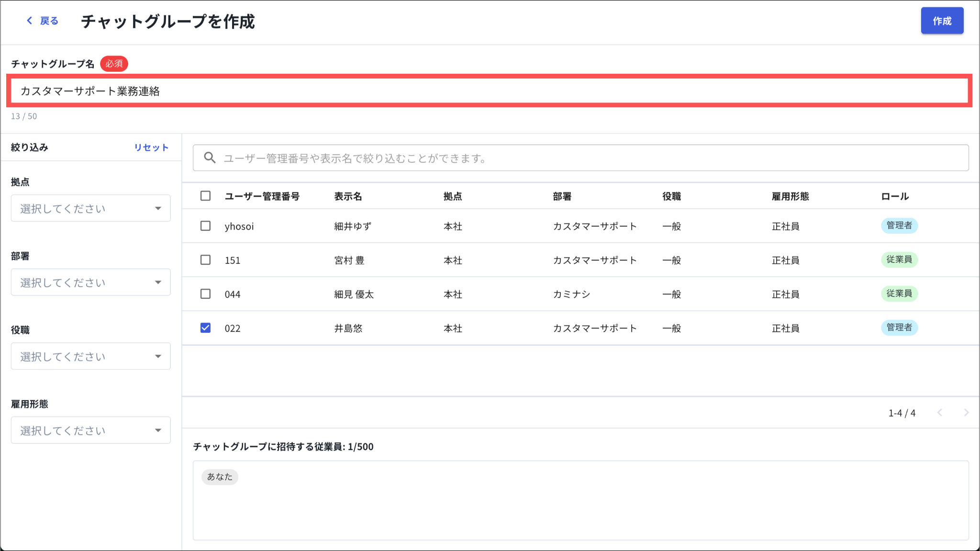The image size is (980, 551).
Task: Click 管理者 role badge for yhosoi
Action: coord(899,225)
